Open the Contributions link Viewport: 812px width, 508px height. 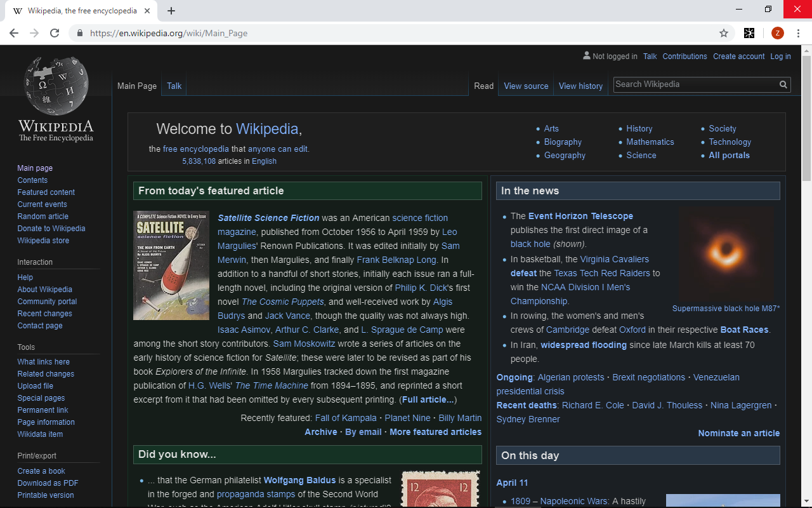(x=684, y=57)
